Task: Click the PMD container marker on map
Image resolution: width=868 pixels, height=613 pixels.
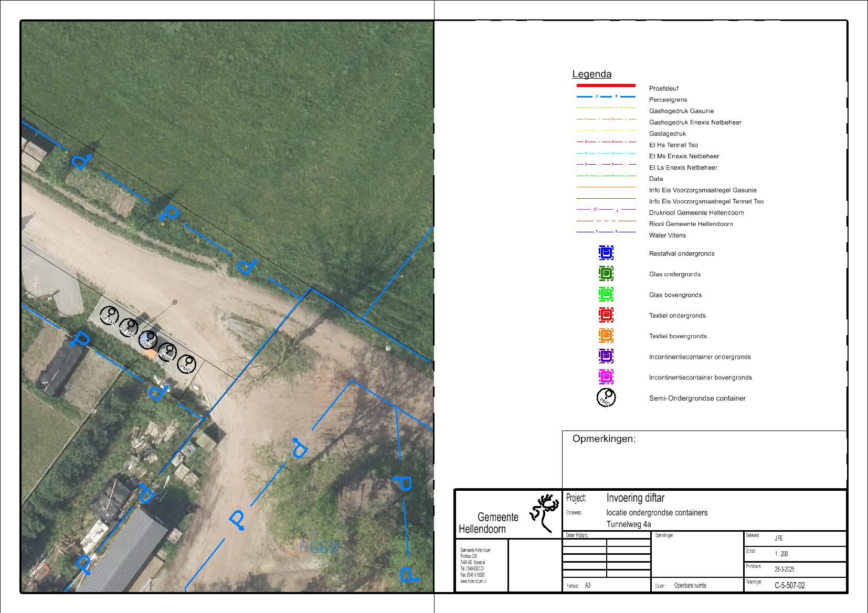Action: 186,364
